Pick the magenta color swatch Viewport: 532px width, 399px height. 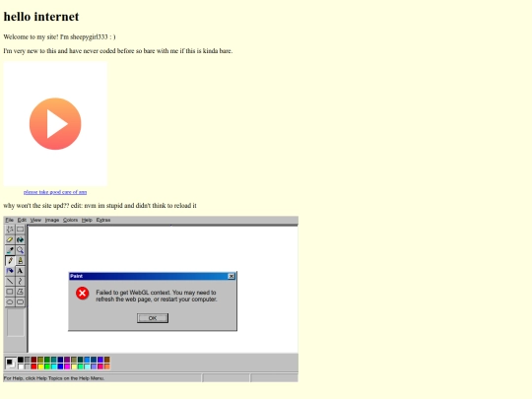coord(67,366)
